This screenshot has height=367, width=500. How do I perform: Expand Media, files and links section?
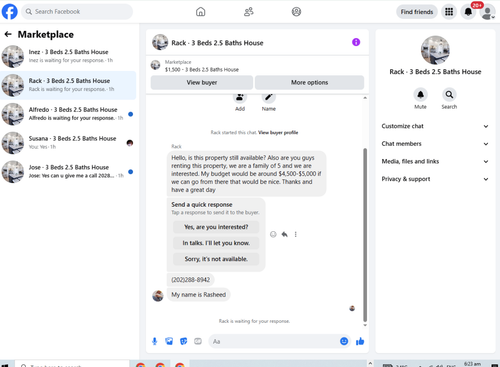[435, 162]
